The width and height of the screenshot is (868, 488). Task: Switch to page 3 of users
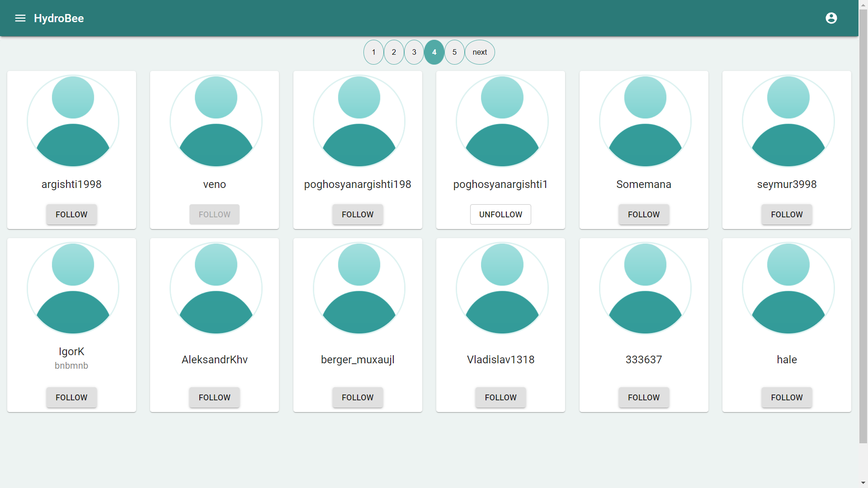414,52
